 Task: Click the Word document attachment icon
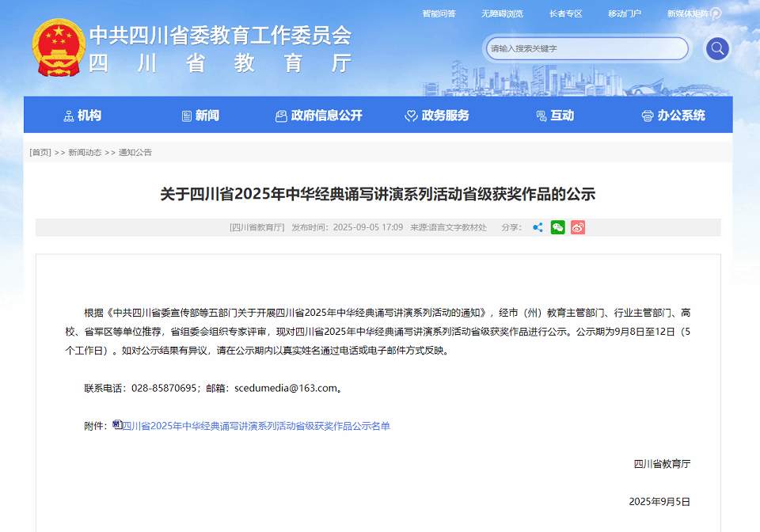(x=117, y=425)
